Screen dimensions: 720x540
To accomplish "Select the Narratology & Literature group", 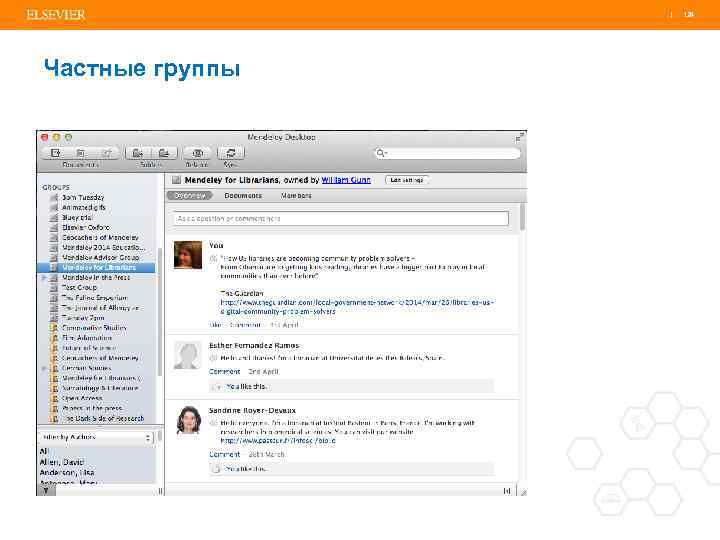I will click(x=100, y=388).
